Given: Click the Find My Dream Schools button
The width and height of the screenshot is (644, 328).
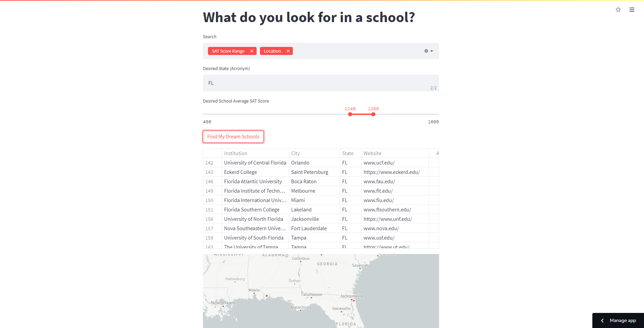Looking at the screenshot, I should click(233, 137).
